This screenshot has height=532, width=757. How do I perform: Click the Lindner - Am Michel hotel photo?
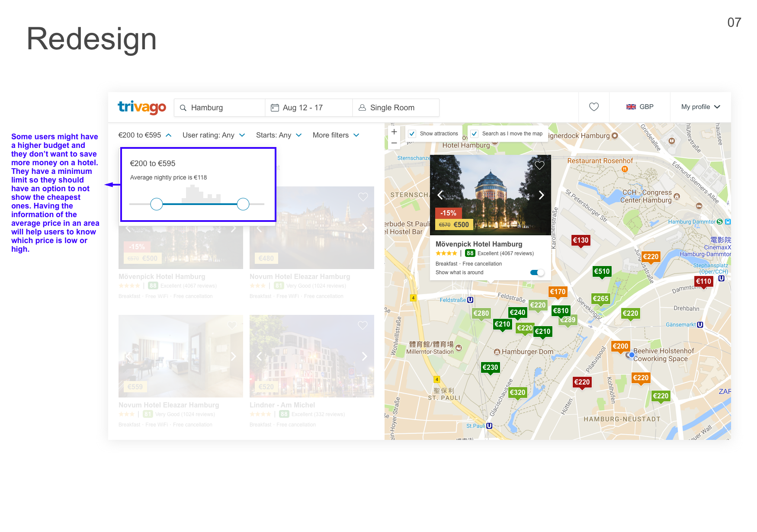click(x=312, y=356)
